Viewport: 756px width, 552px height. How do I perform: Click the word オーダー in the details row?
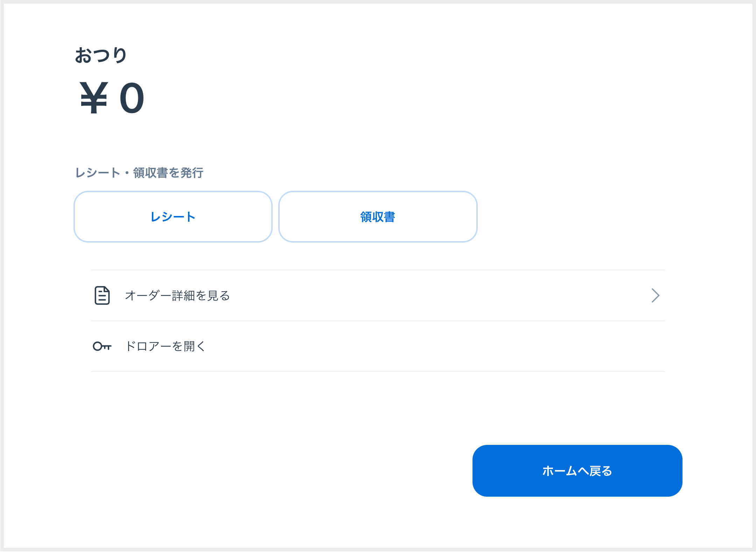coord(148,295)
